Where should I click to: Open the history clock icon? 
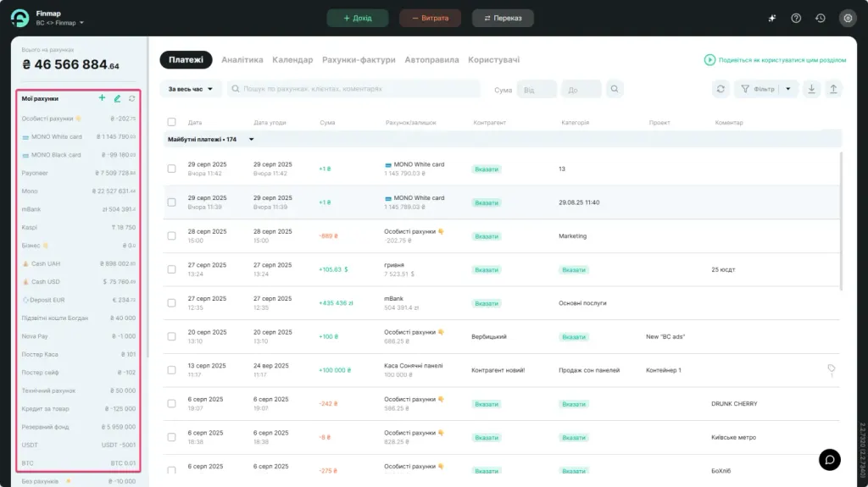(x=821, y=19)
